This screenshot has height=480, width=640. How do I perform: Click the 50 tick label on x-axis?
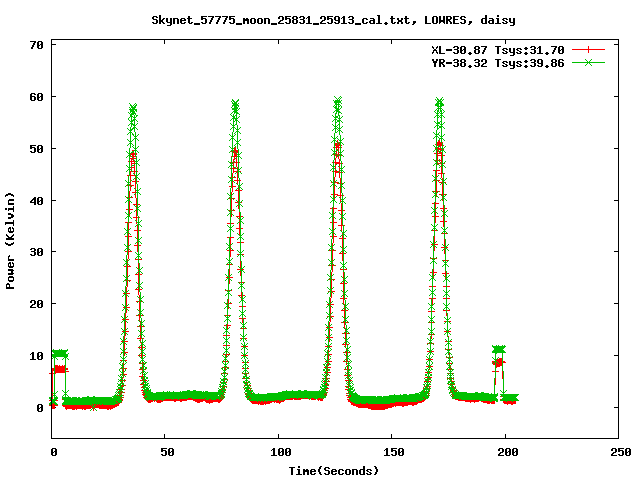(x=166, y=452)
